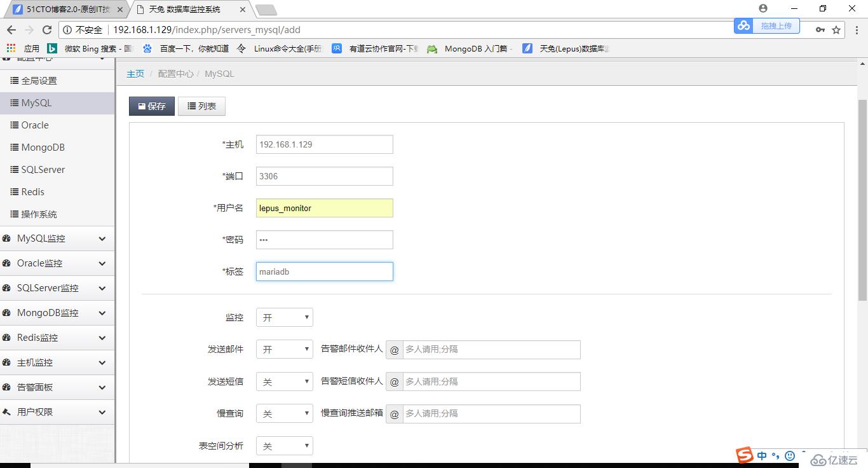Click the Baidu cloud upload icon
Image resolution: width=868 pixels, height=468 pixels.
[x=743, y=25]
